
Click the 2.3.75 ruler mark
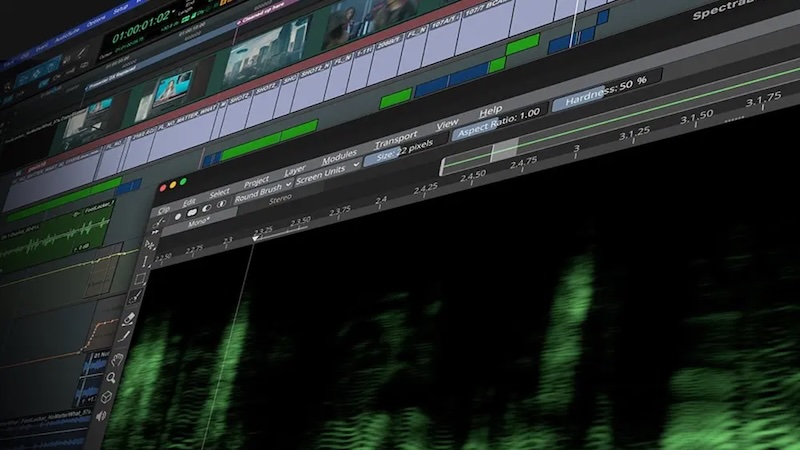pos(340,211)
